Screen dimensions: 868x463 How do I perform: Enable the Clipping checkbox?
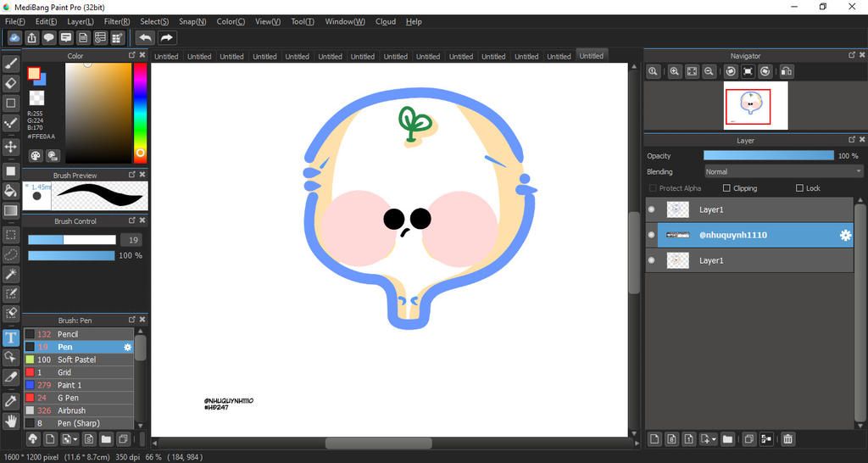point(726,188)
